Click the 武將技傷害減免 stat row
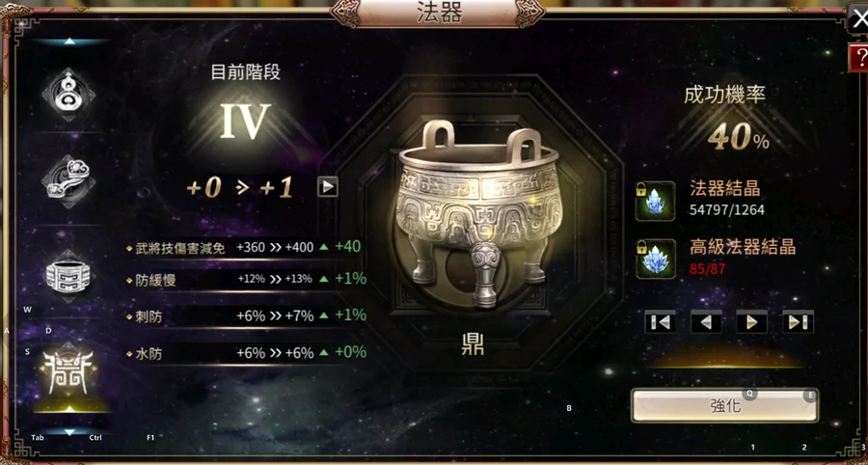The height and width of the screenshot is (465, 868). click(245, 247)
